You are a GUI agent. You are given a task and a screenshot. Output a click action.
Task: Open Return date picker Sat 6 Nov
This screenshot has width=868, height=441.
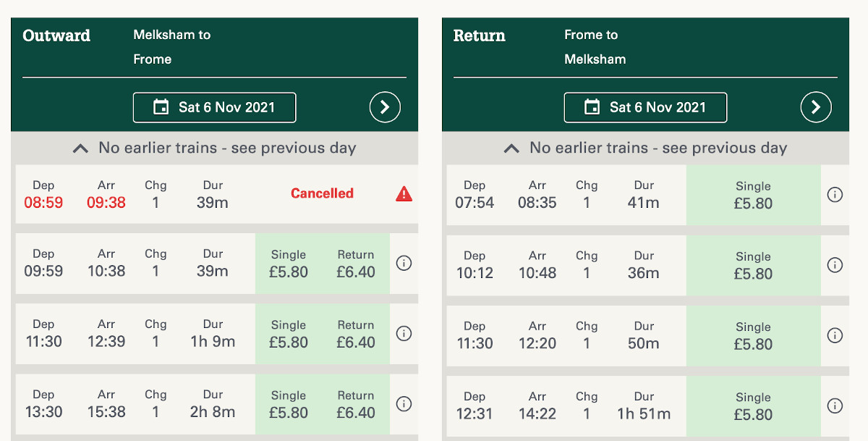pyautogui.click(x=645, y=108)
